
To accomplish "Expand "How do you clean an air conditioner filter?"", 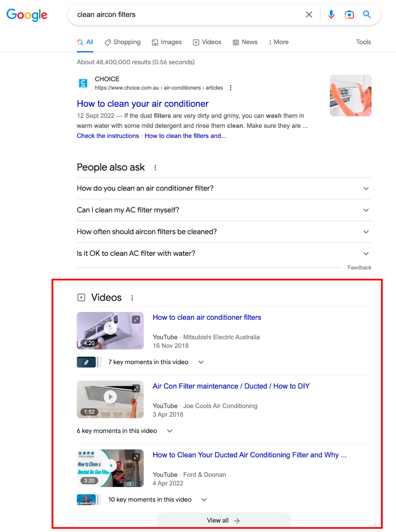I will click(x=224, y=188).
